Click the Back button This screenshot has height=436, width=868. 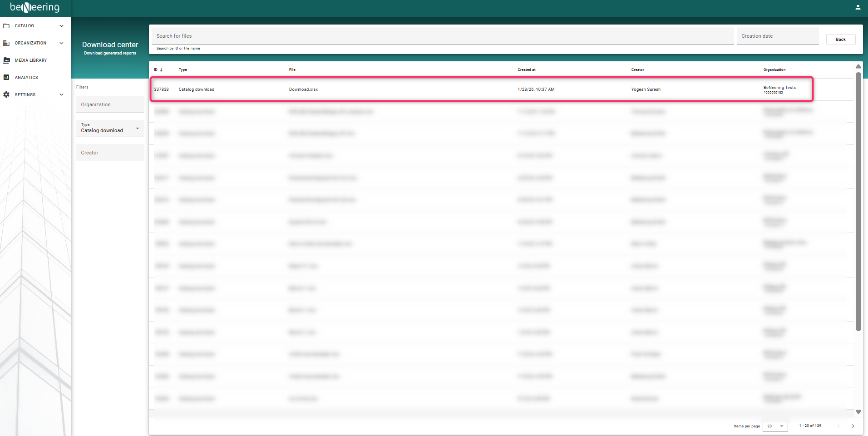pos(840,40)
